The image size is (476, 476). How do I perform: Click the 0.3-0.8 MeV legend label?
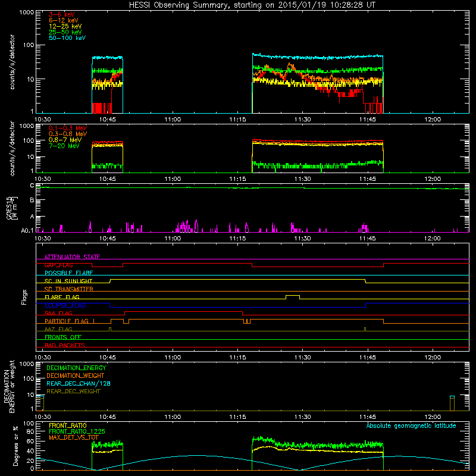click(68, 134)
